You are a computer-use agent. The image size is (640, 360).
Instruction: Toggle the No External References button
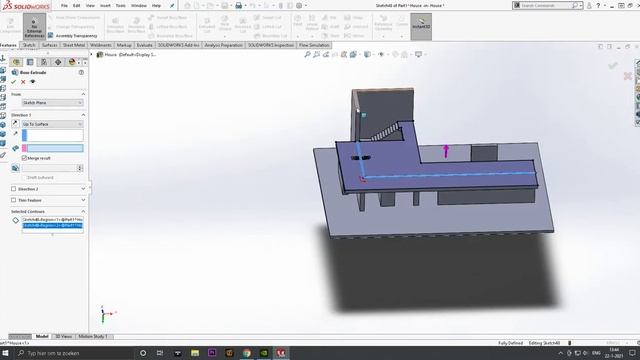tap(34, 26)
